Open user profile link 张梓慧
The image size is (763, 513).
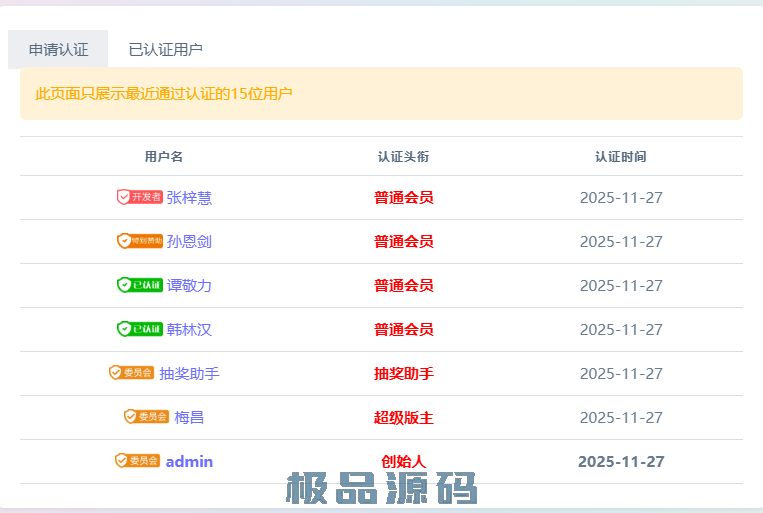click(x=189, y=198)
